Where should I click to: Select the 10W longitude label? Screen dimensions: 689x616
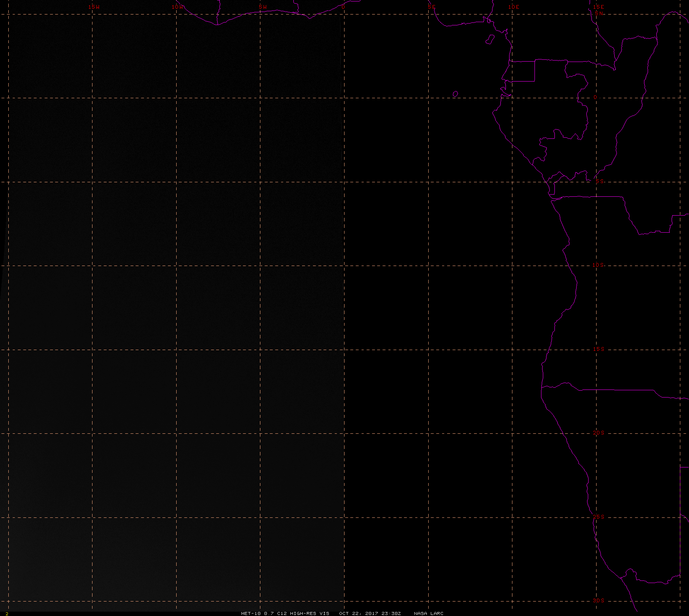(178, 7)
